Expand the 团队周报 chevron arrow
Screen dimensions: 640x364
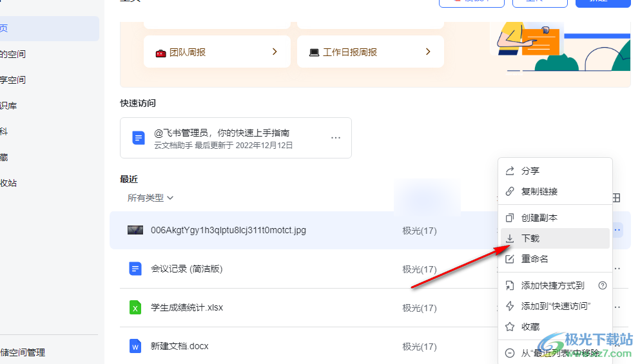[275, 52]
